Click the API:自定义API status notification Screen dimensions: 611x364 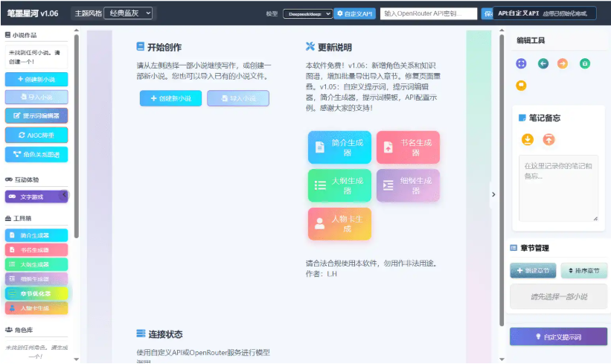[544, 13]
